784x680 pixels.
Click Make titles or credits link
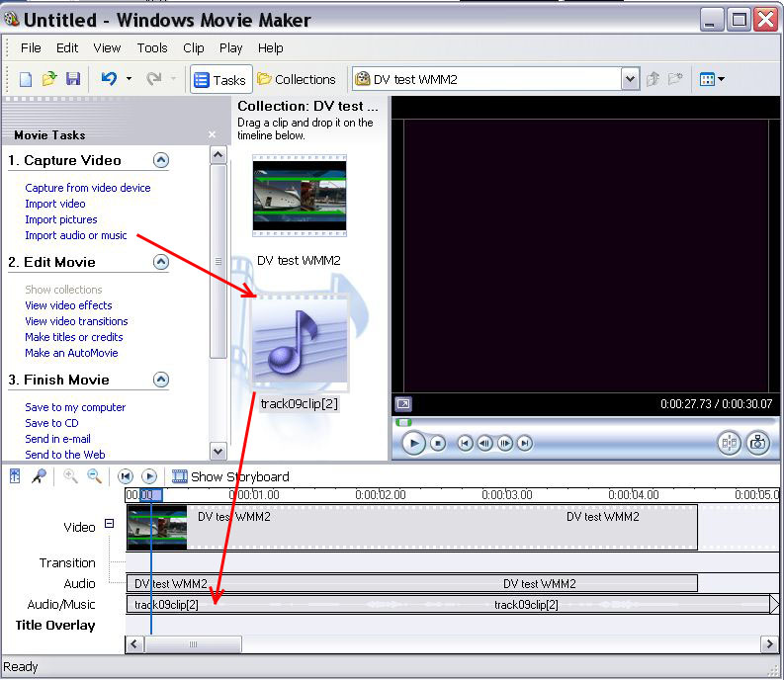74,337
